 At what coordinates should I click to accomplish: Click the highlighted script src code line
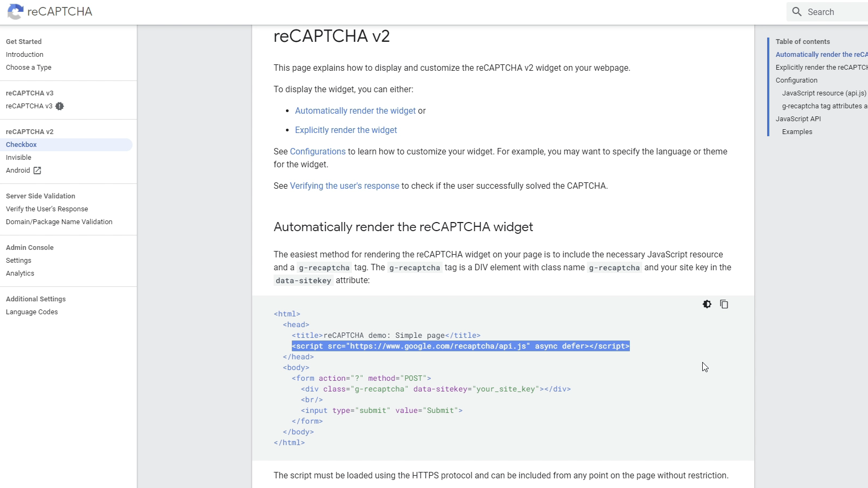(461, 346)
